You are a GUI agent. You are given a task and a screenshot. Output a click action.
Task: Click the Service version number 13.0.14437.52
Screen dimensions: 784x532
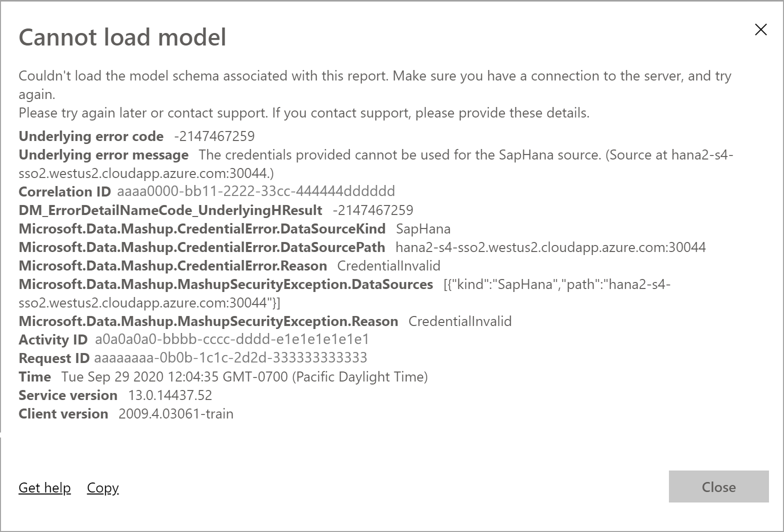(x=170, y=395)
